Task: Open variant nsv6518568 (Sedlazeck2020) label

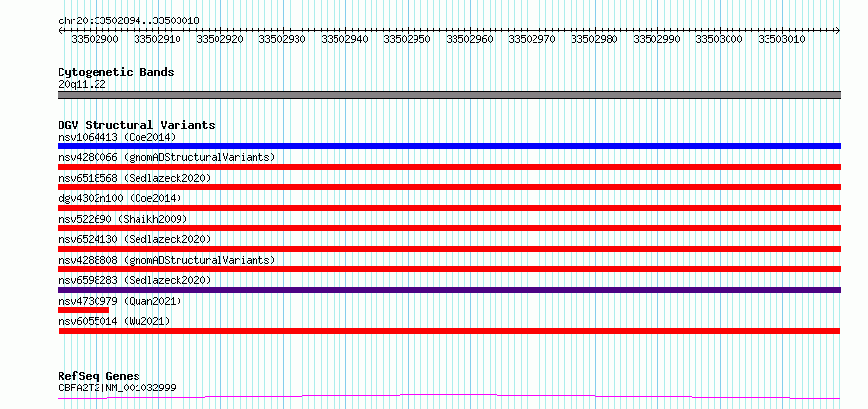Action: pos(135,178)
